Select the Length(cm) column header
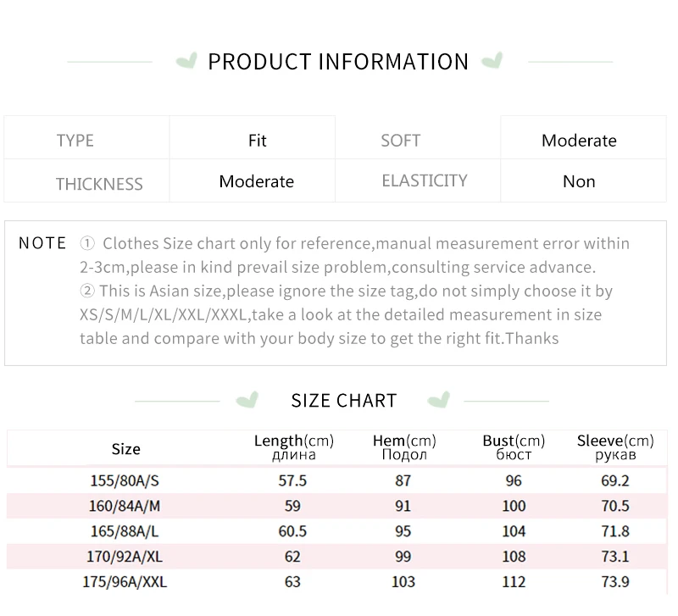Image resolution: width=678 pixels, height=616 pixels. click(x=293, y=447)
